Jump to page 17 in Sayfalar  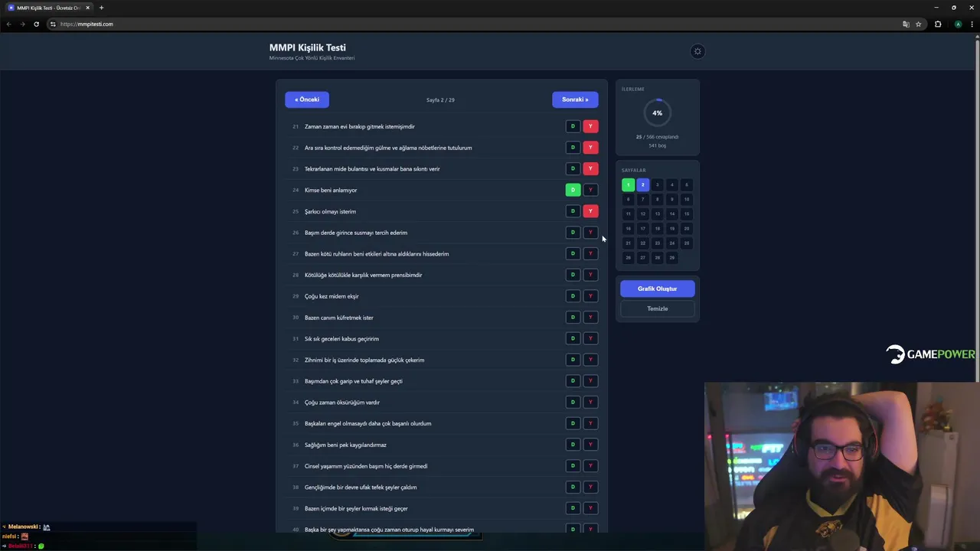642,228
